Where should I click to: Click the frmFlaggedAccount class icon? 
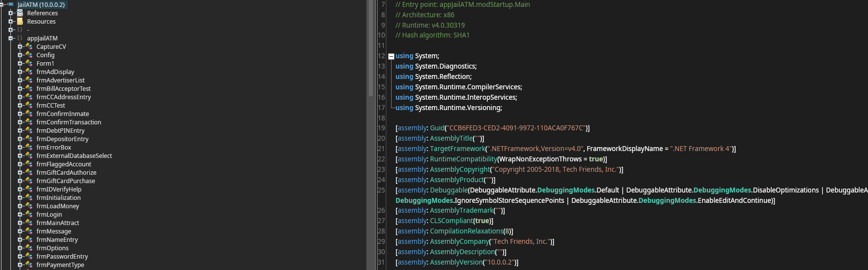[x=29, y=164]
